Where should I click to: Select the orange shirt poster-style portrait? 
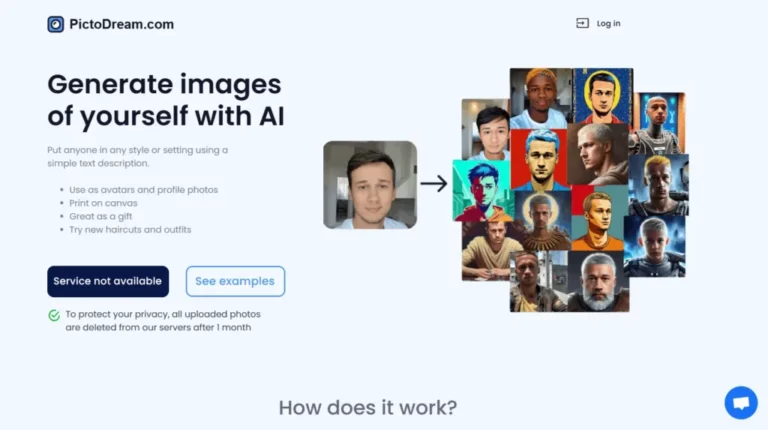[600, 218]
